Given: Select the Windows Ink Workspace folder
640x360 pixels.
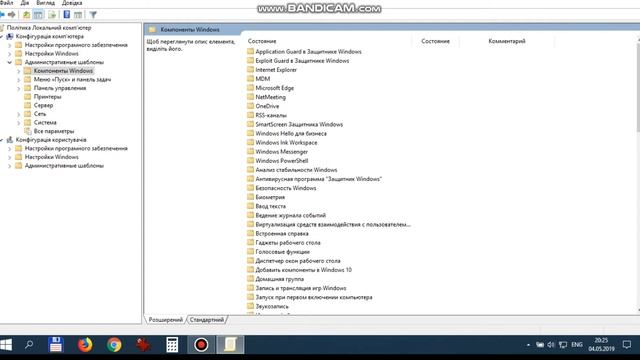Looking at the screenshot, I should point(286,142).
